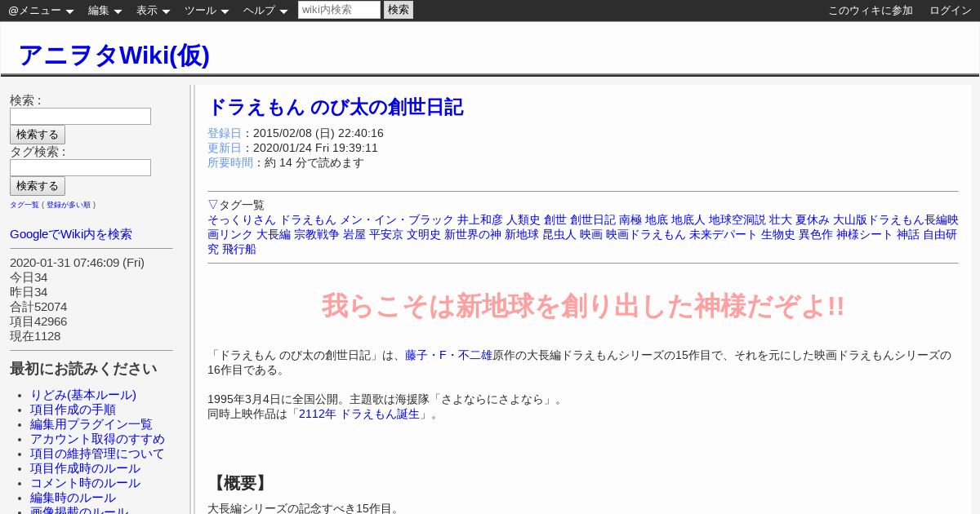Open the タグ一覧 small link
Viewport: 980px width, 514px height.
coord(24,205)
